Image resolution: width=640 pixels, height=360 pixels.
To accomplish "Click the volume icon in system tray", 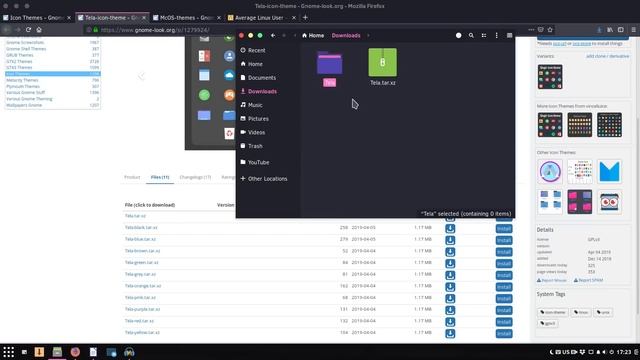I will 604,352.
